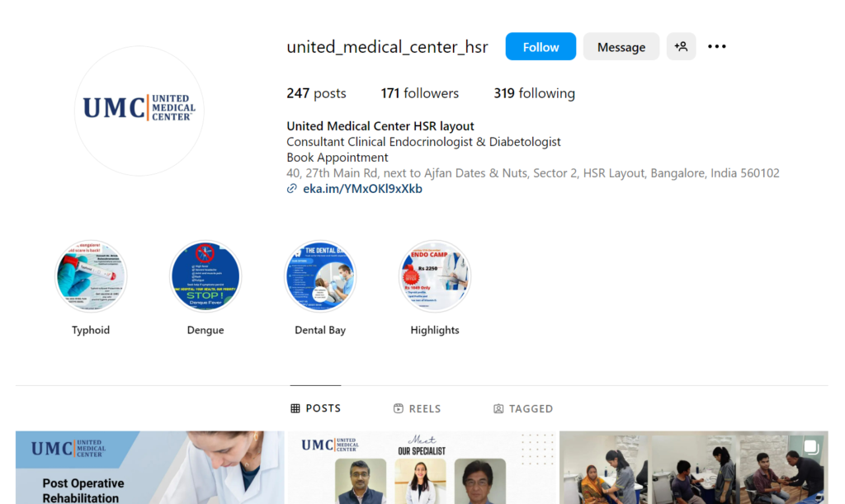845x504 pixels.
Task: Open the Post Operative Rehabilitation post
Action: (x=149, y=468)
